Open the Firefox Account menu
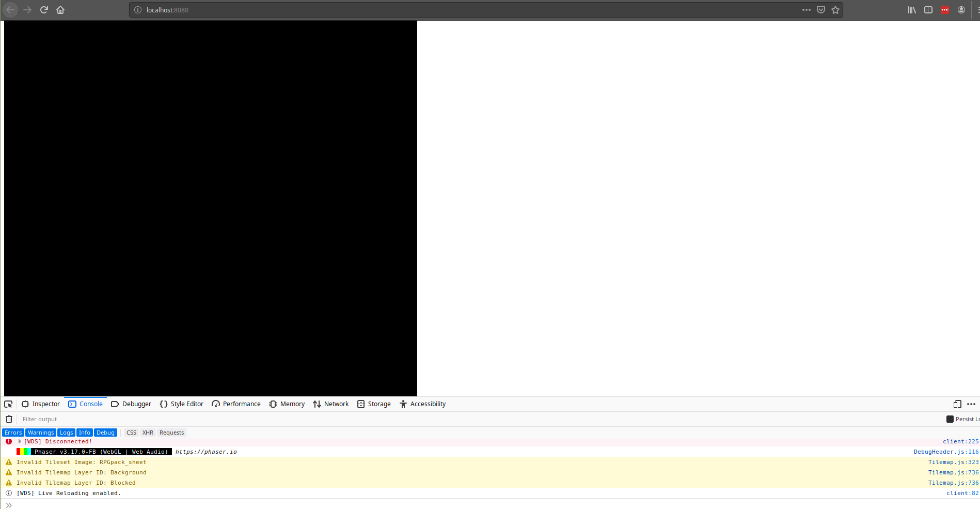This screenshot has height=509, width=980. point(961,9)
